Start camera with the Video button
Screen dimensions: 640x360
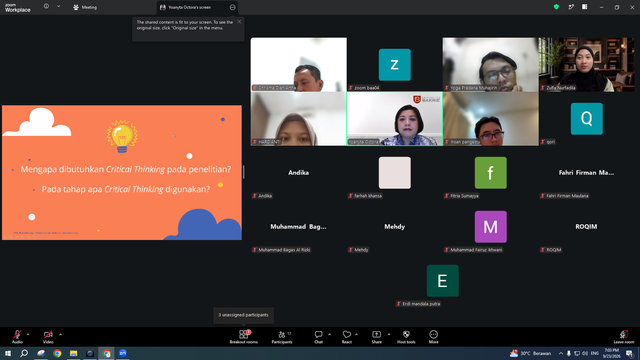48,337
